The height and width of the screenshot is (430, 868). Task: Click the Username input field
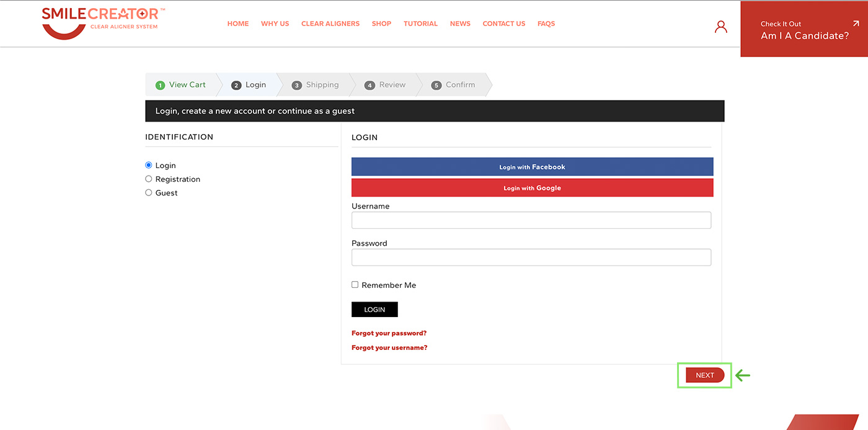click(x=531, y=220)
